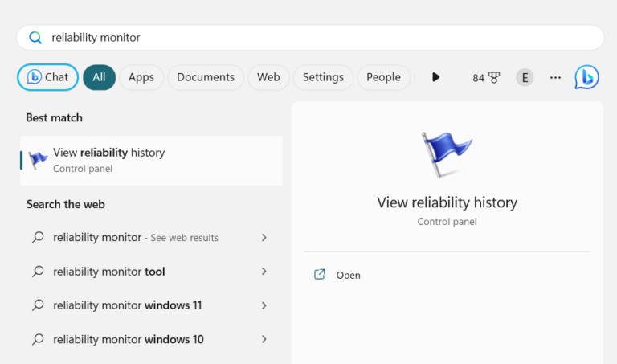
Task: Open Bing Chat icon at top right
Action: point(586,77)
